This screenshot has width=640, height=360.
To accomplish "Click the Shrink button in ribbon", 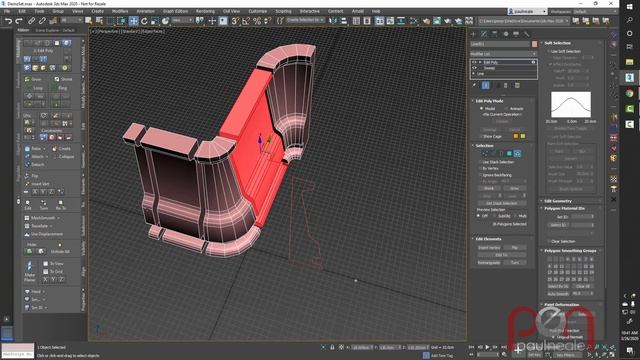I will pos(63,79).
